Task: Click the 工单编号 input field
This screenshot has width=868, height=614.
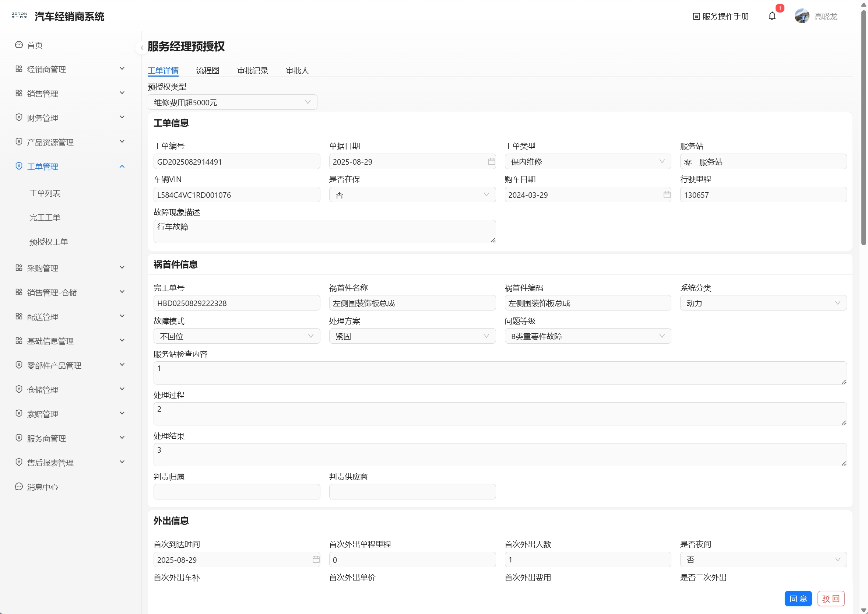Action: coord(237,161)
